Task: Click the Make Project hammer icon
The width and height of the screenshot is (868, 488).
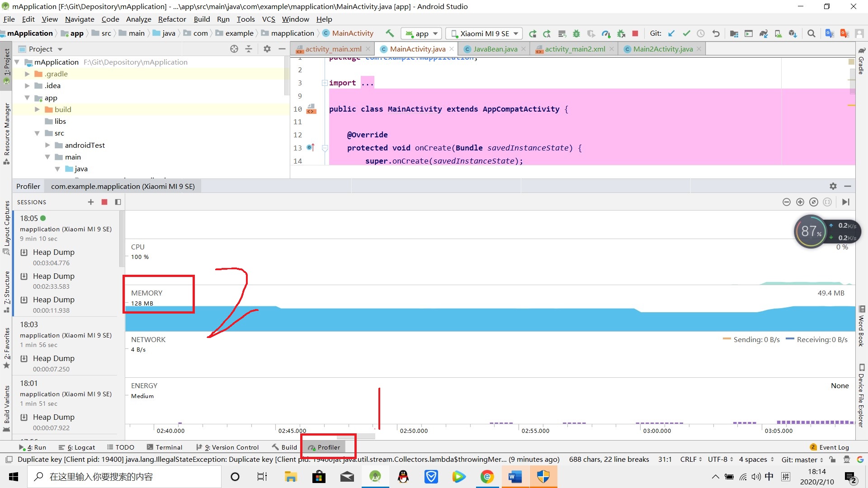Action: pyautogui.click(x=390, y=33)
